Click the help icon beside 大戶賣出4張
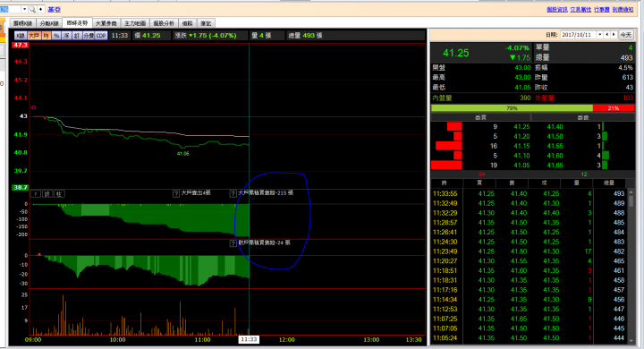644x349 pixels. 176,193
